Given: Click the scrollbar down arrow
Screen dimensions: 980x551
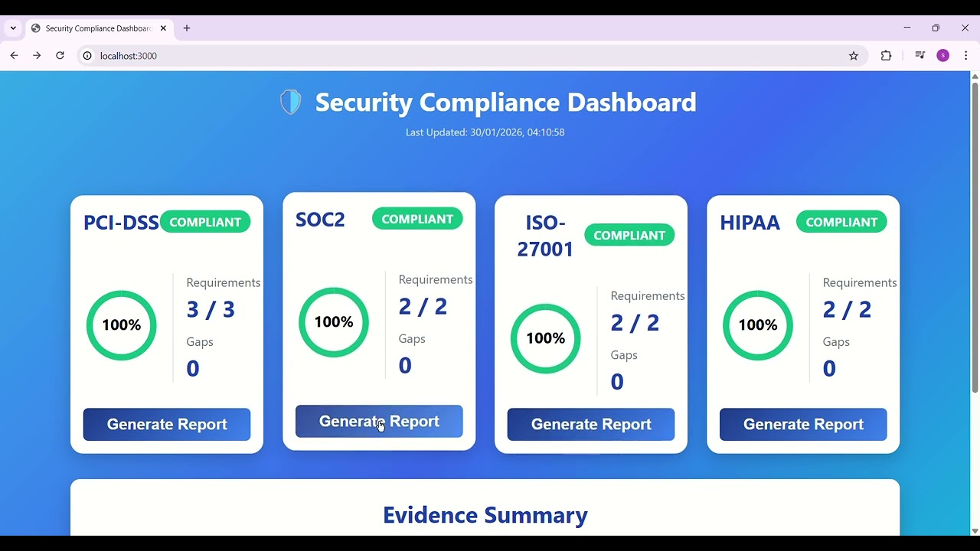Looking at the screenshot, I should coord(975,531).
